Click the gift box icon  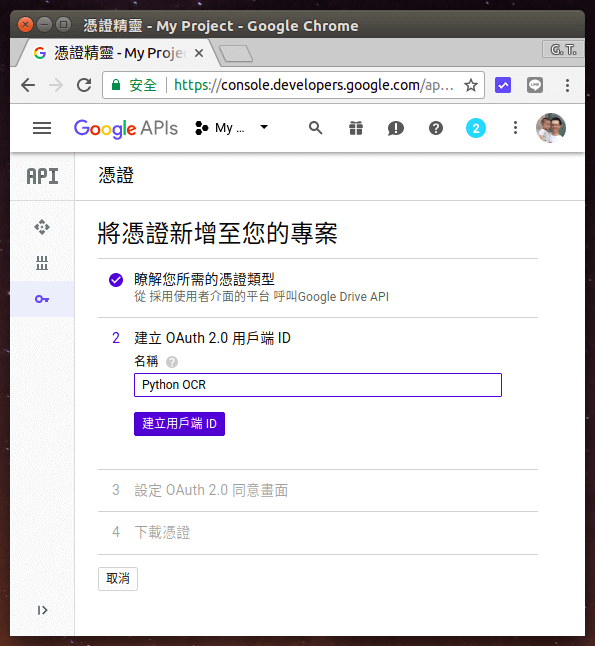click(x=356, y=128)
